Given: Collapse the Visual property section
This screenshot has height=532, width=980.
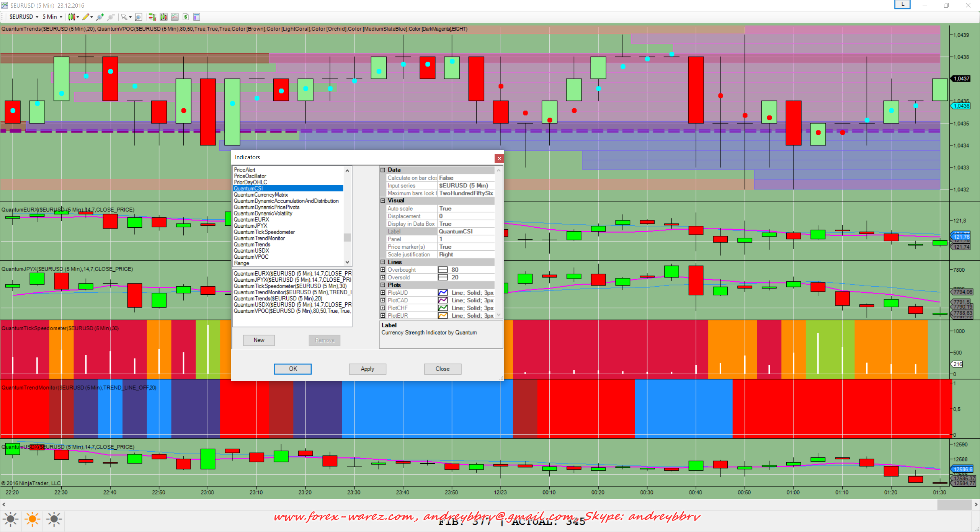Looking at the screenshot, I should click(x=383, y=201).
